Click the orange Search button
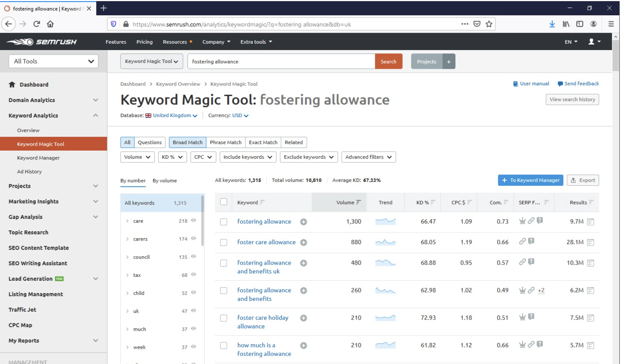 point(389,62)
